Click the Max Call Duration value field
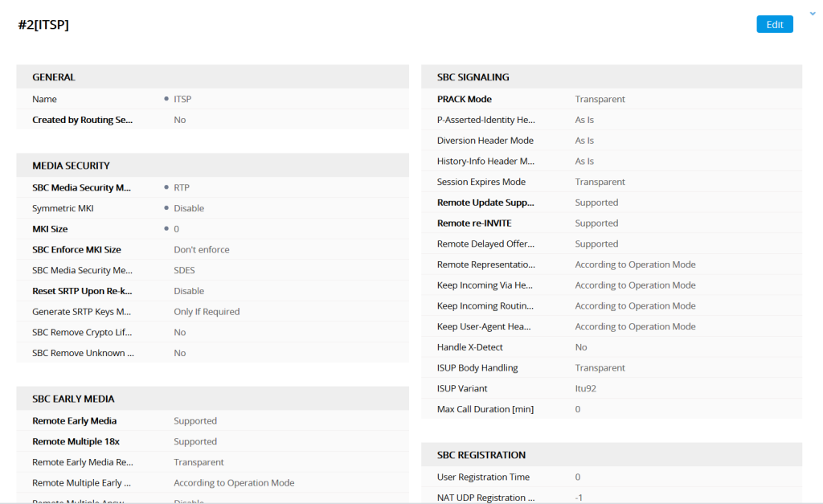823x504 pixels. point(576,408)
